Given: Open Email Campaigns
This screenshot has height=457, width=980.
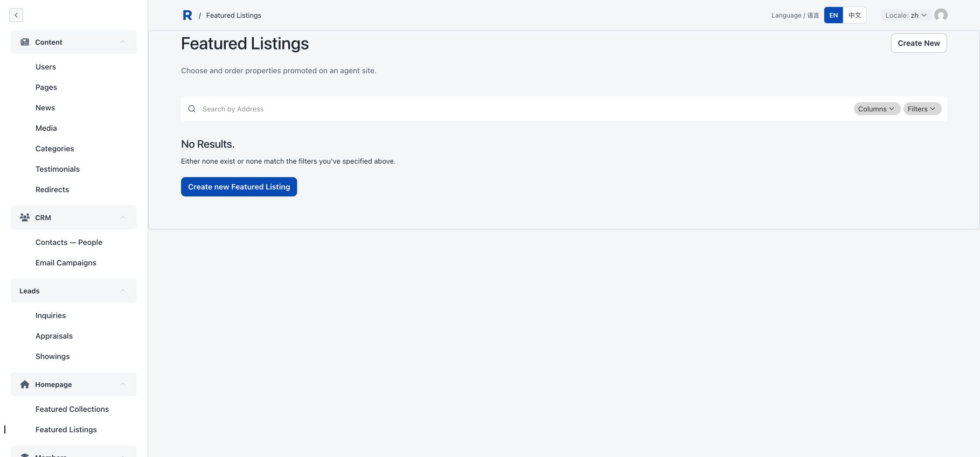Looking at the screenshot, I should point(66,263).
